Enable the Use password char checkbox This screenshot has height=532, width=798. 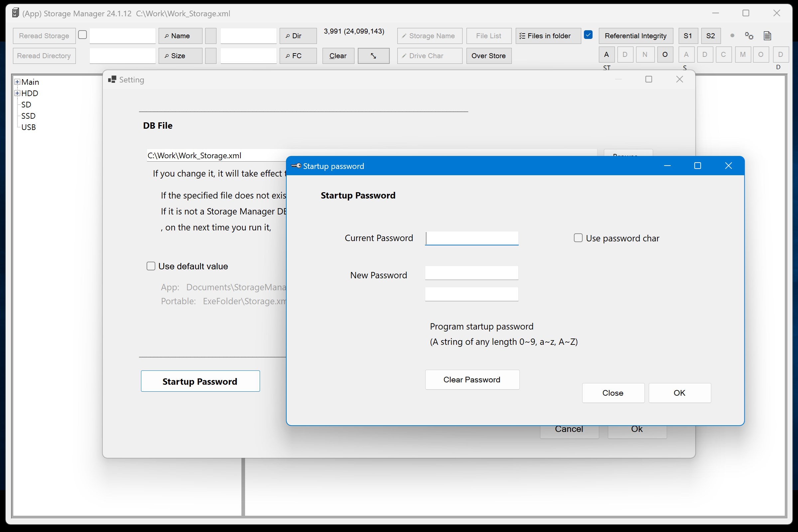(x=578, y=238)
